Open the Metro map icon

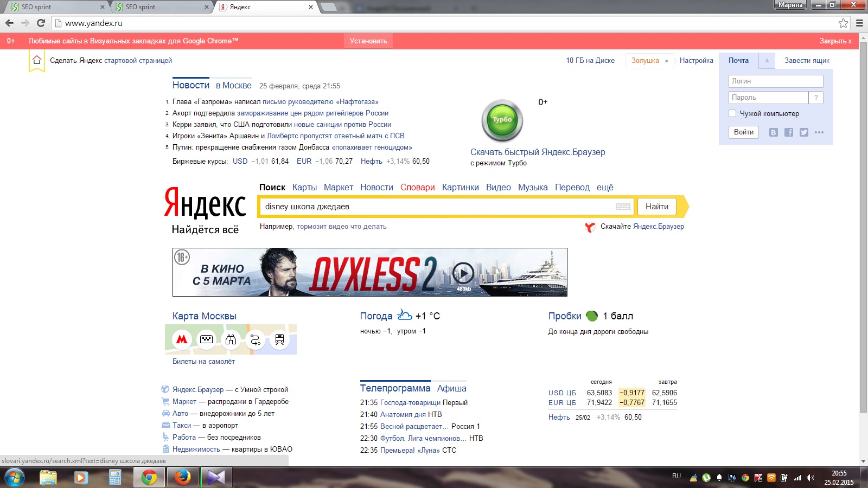(x=182, y=339)
